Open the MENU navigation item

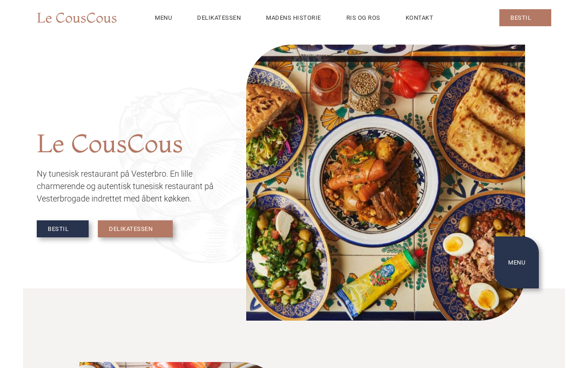pos(164,18)
